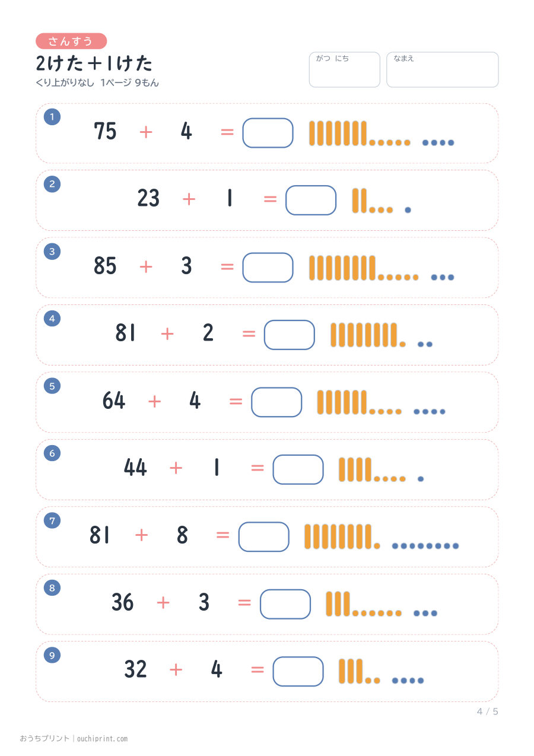Image resolution: width=534 pixels, height=756 pixels.
Task: Click the answer box for 36 + 3
Action: (x=285, y=604)
